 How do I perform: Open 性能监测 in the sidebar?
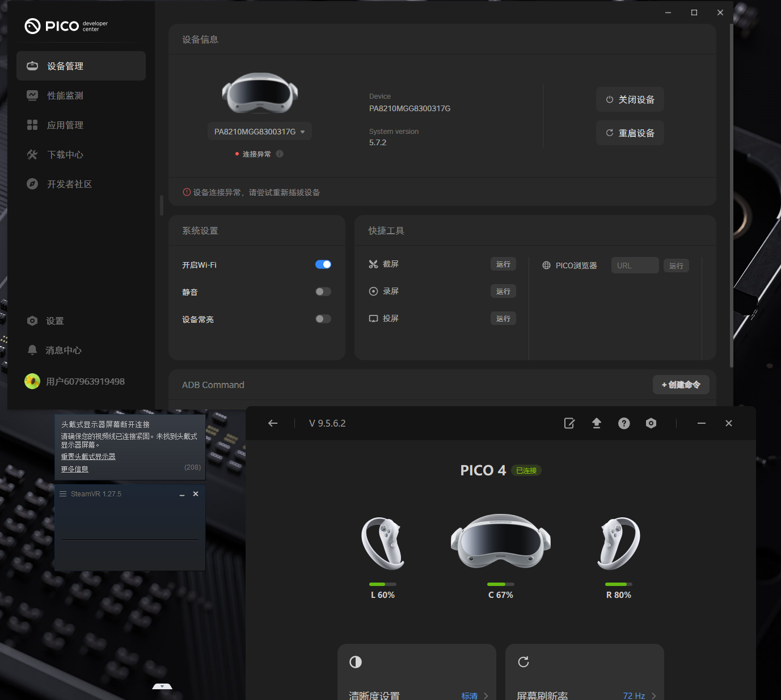click(x=81, y=95)
